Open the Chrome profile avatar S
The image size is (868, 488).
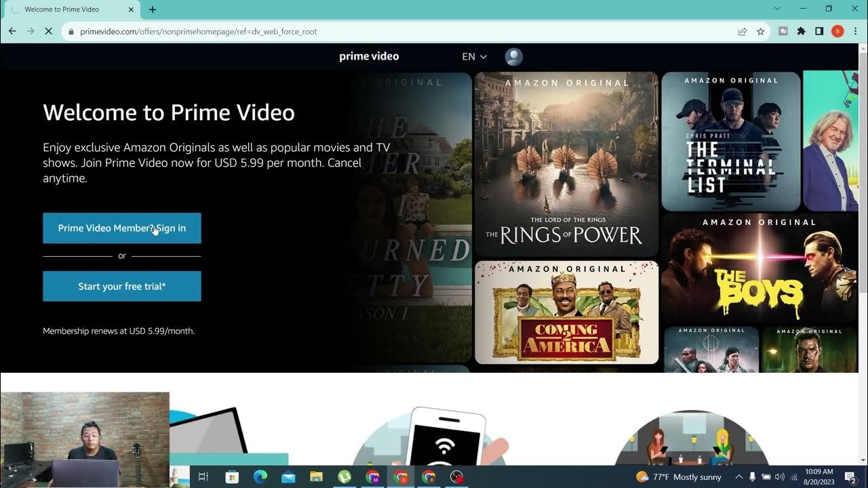837,31
